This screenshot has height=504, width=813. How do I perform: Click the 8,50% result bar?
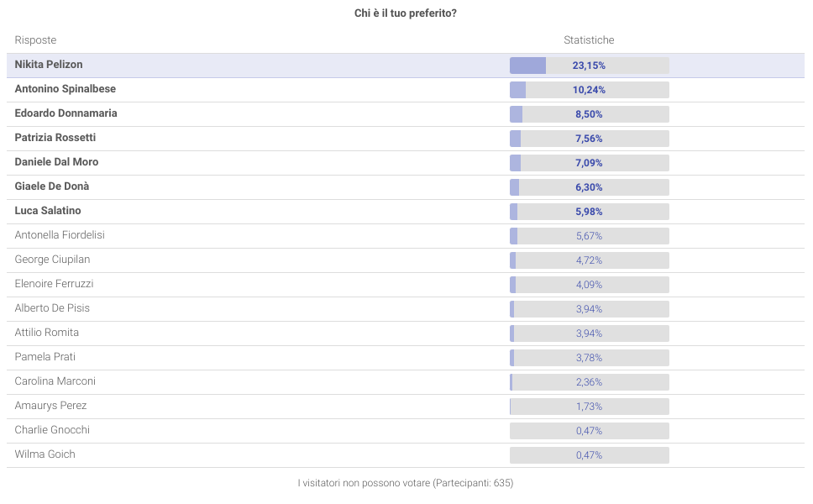point(589,114)
